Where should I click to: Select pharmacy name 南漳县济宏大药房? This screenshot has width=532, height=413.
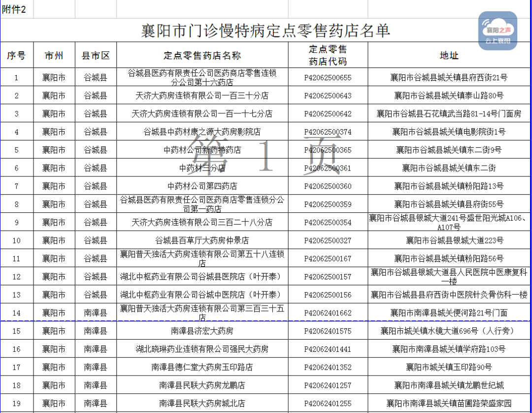(x=202, y=331)
